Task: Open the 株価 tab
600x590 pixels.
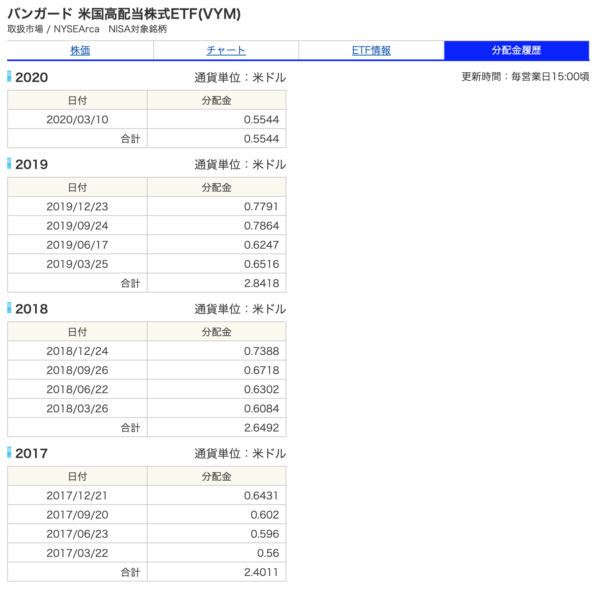Action: pyautogui.click(x=80, y=51)
